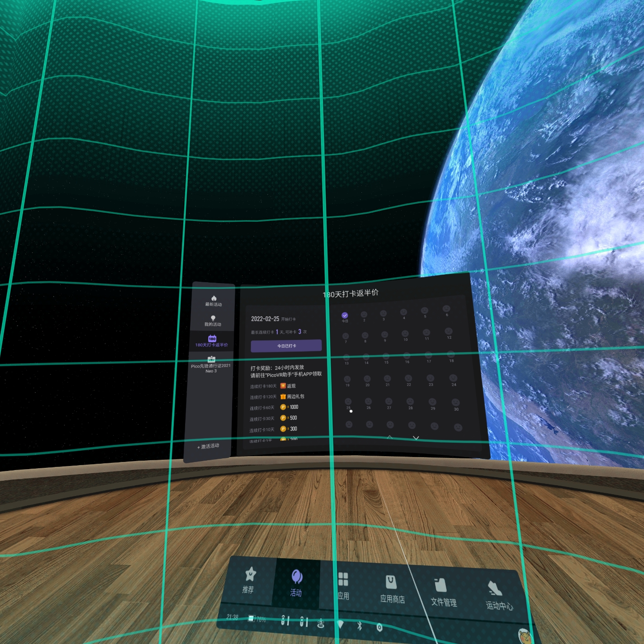Click up chevron below calendar
Viewport: 644px width, 644px height.
point(390,437)
